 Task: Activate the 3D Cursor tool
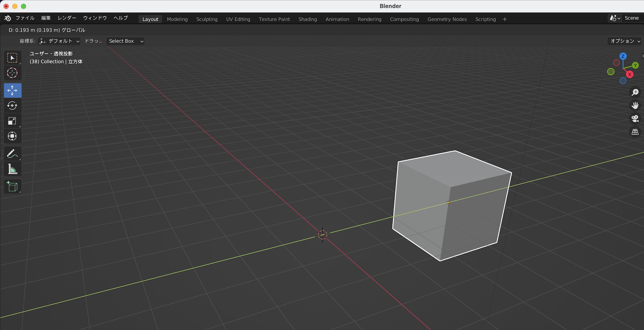coord(12,73)
